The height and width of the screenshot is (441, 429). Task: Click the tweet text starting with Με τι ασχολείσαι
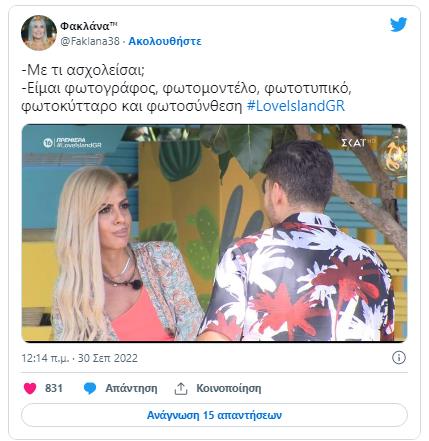[83, 70]
